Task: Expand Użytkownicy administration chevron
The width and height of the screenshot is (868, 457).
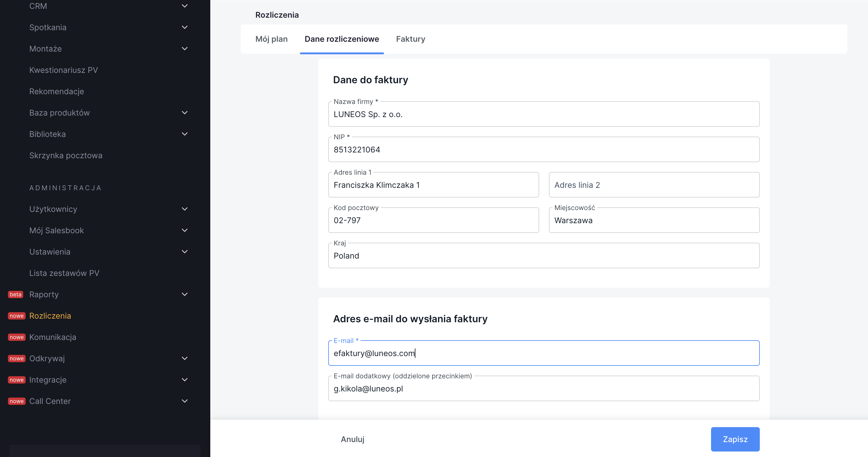Action: pyautogui.click(x=184, y=209)
